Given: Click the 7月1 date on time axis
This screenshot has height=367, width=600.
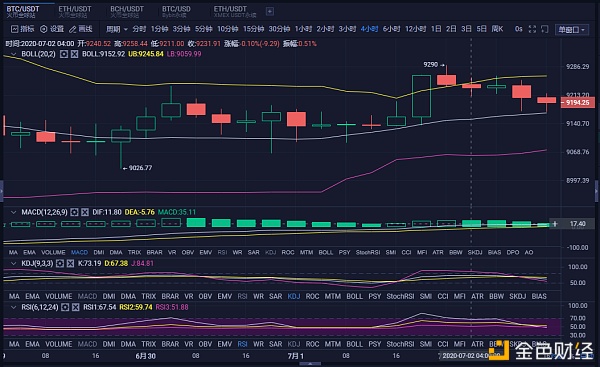Looking at the screenshot, I should point(295,356).
